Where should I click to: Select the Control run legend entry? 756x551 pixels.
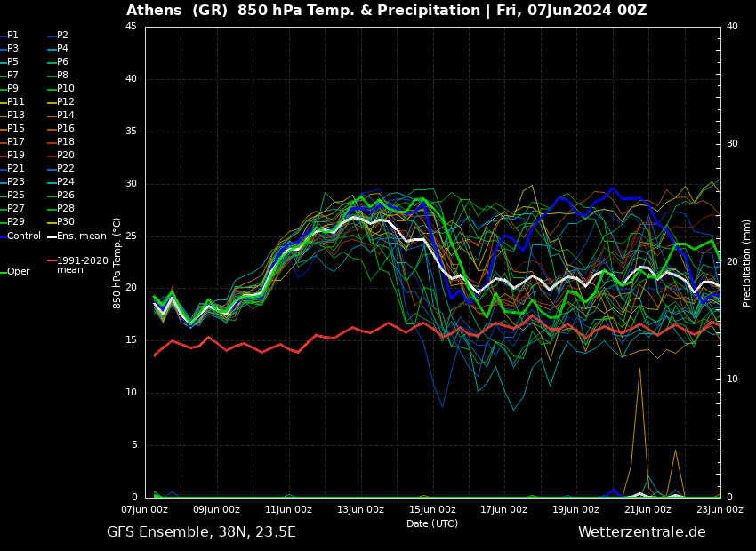click(23, 236)
